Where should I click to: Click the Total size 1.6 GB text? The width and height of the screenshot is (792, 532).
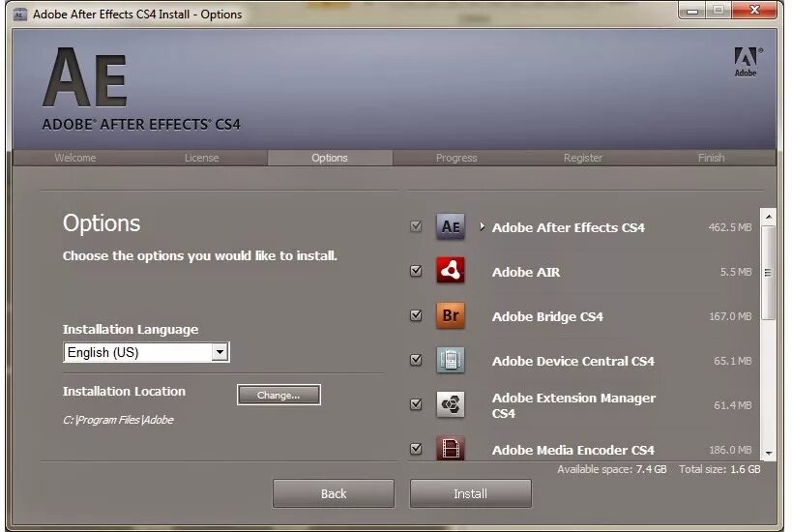[719, 469]
